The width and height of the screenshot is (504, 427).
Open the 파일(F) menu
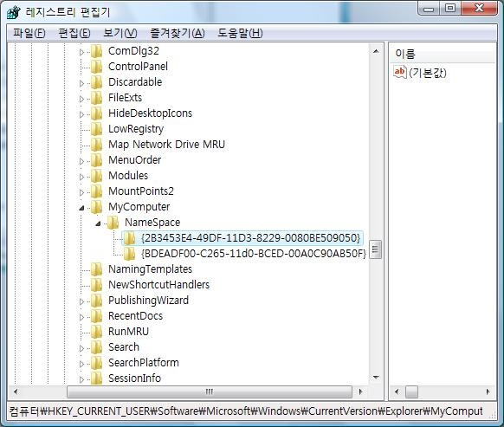(29, 33)
